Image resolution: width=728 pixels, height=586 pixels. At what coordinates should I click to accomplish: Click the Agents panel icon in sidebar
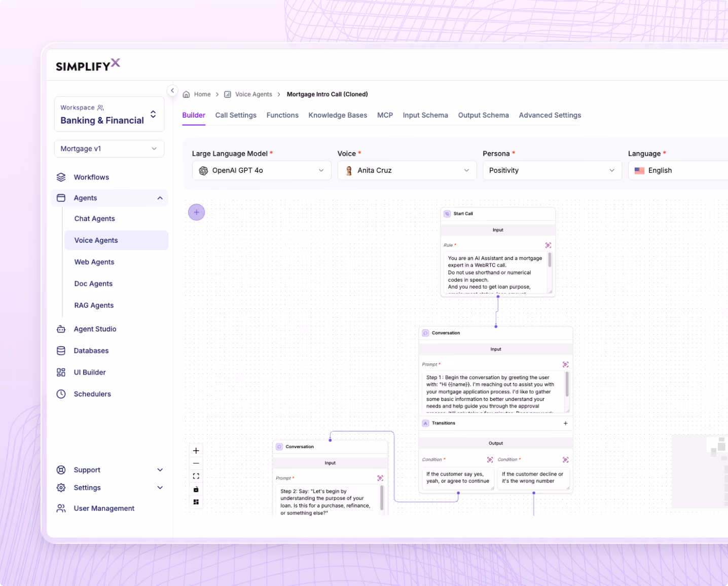pyautogui.click(x=61, y=198)
